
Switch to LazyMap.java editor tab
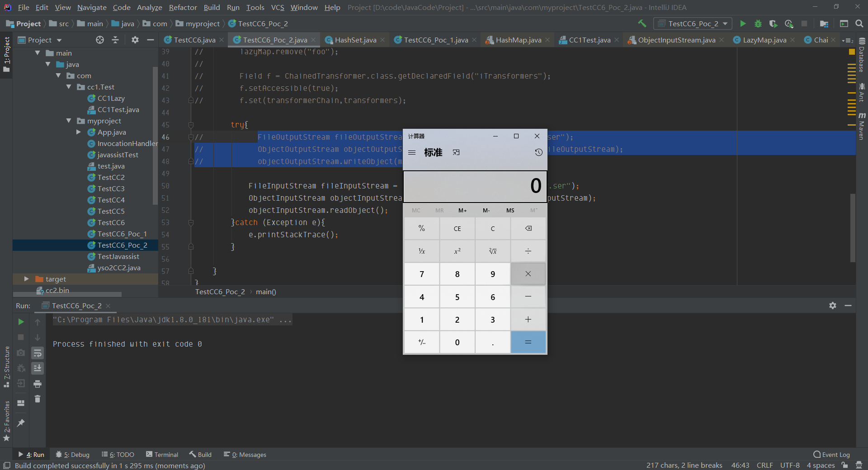pos(764,40)
